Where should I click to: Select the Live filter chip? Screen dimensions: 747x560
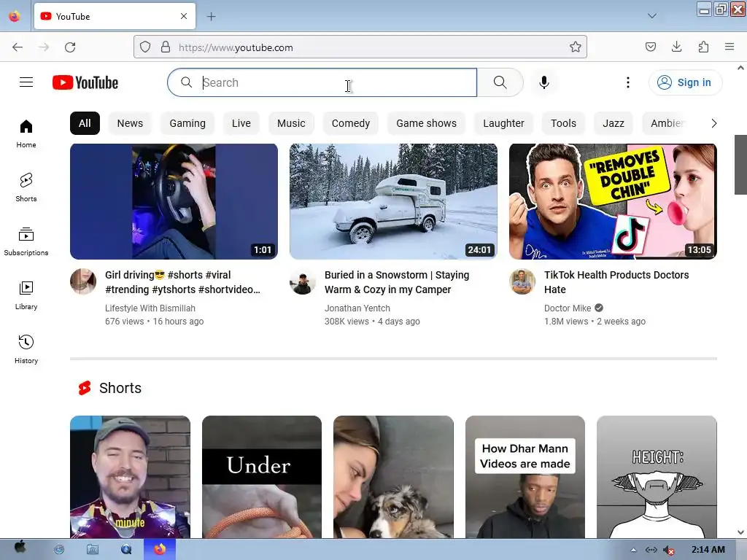241,123
